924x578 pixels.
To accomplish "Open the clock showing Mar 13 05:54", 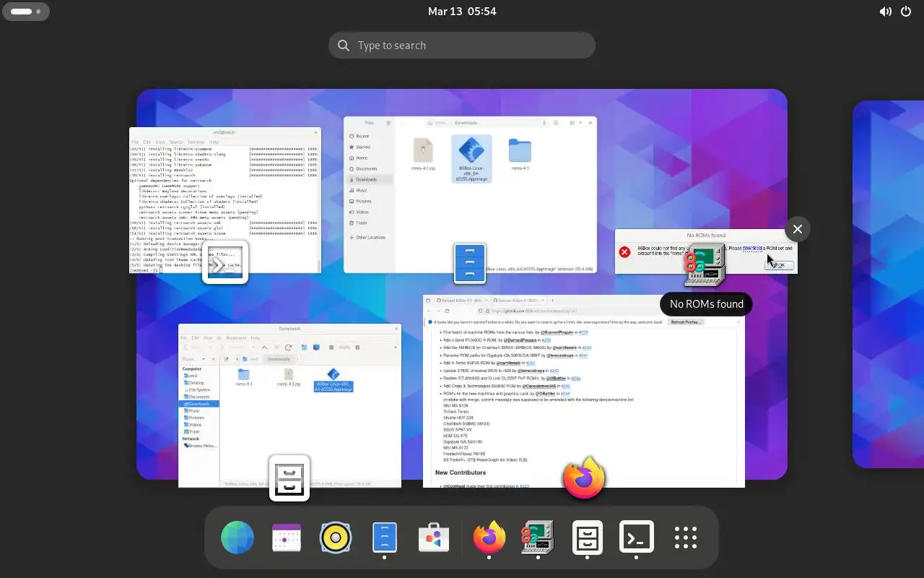I will coord(462,12).
